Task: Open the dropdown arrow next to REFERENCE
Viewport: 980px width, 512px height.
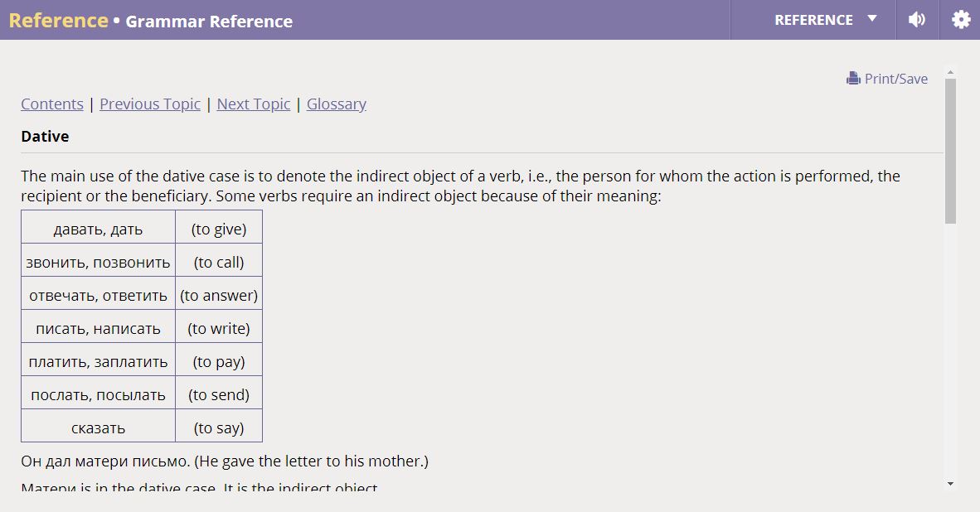Action: 873,20
